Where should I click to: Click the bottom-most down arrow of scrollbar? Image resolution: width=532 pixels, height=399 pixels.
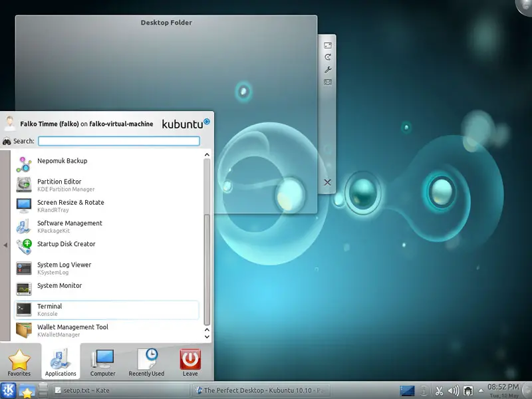tap(207, 337)
